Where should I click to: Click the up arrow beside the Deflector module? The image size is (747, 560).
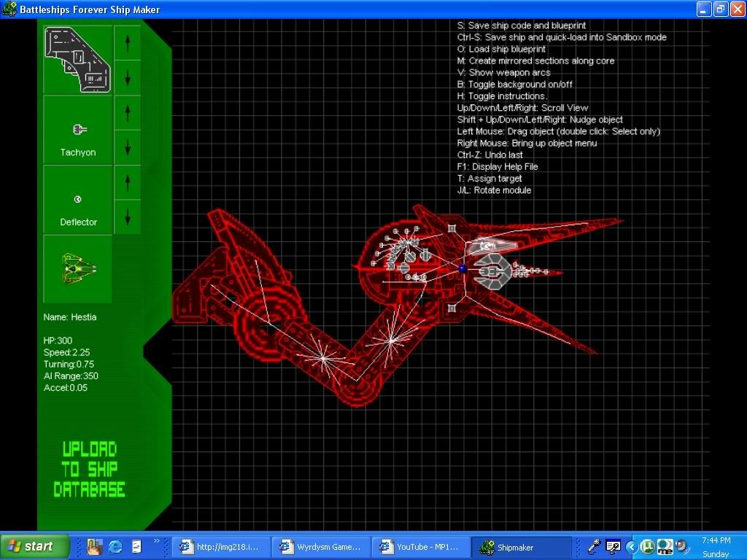(128, 183)
